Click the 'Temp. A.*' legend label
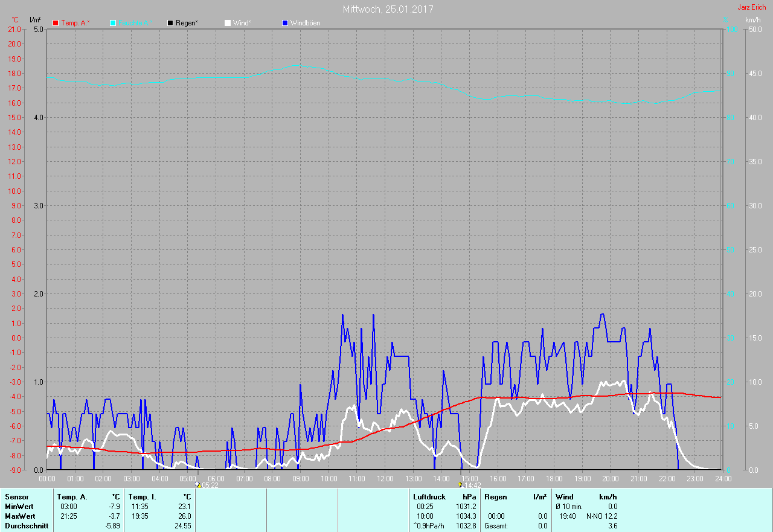This screenshot has width=773, height=532. tap(75, 23)
